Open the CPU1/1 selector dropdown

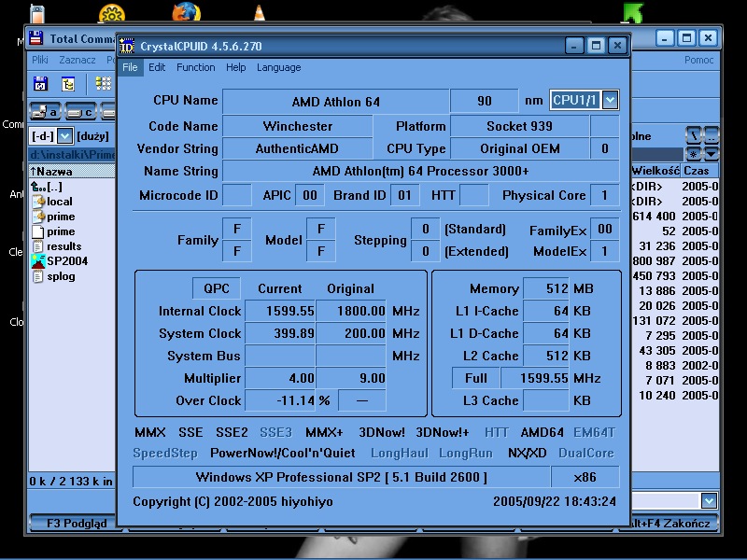[611, 100]
